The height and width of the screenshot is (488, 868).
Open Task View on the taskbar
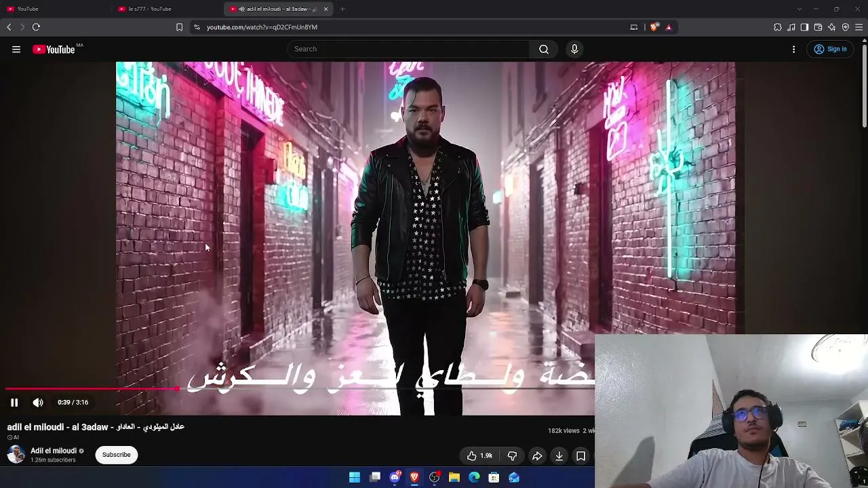coord(375,478)
